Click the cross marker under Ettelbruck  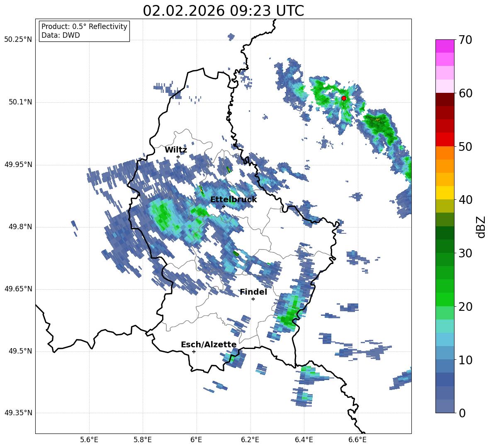[x=223, y=206]
